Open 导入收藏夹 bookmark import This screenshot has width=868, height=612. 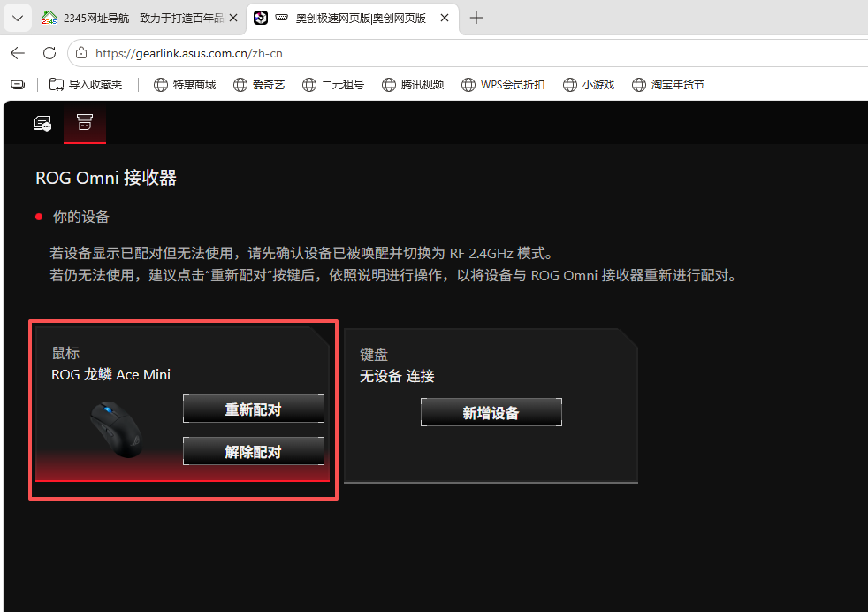click(x=86, y=85)
